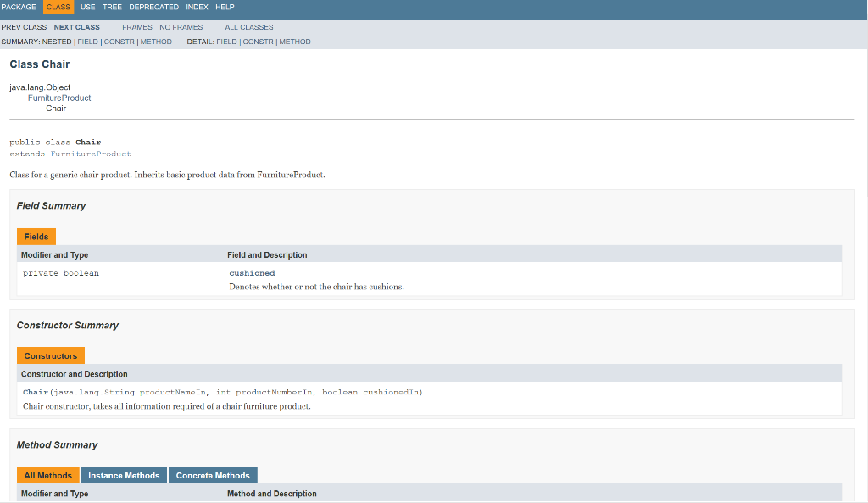This screenshot has height=503, width=868.
Task: Switch to Frames view
Action: [x=136, y=26]
